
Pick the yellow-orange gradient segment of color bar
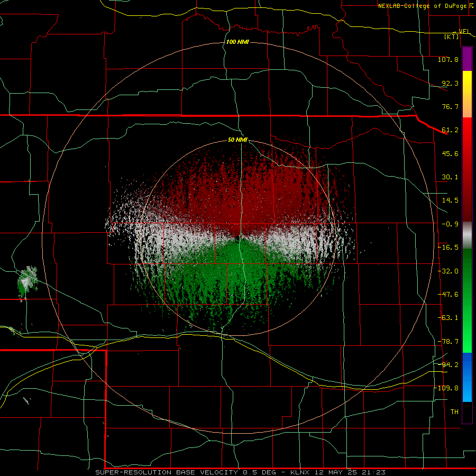point(467,94)
